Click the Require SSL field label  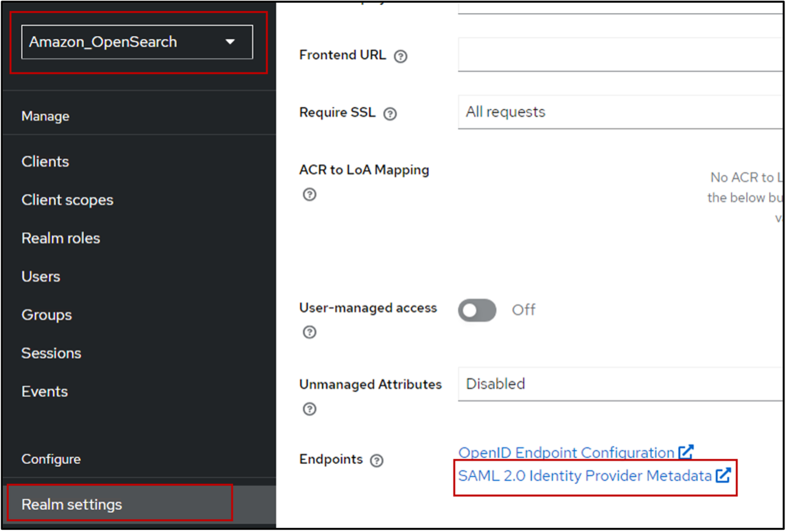[x=338, y=113]
